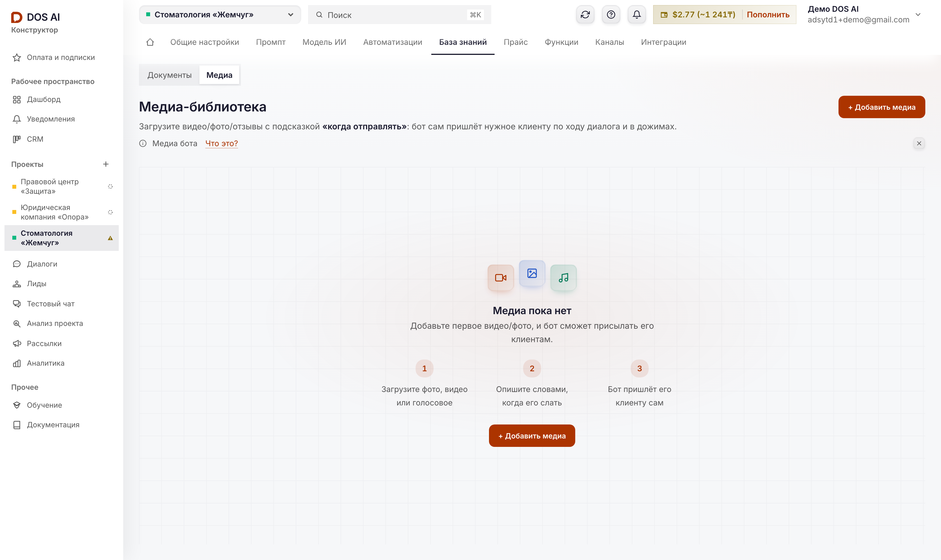Click the video camera media icon
941x560 pixels.
pos(500,278)
